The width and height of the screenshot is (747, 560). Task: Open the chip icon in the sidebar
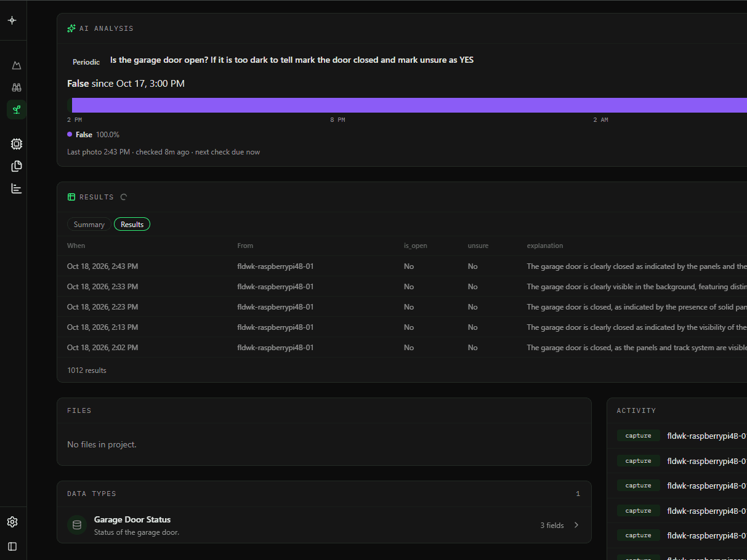(17, 144)
